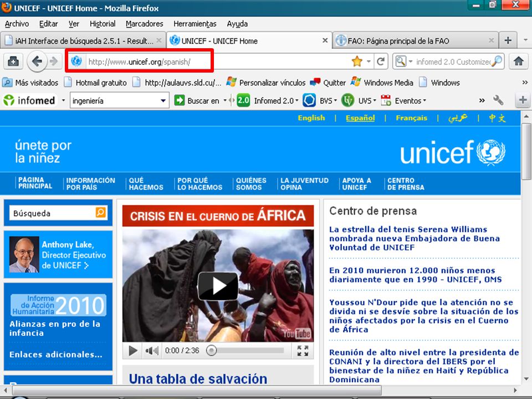This screenshot has width=532, height=399.
Task: Open the Archivo menu
Action: click(17, 24)
